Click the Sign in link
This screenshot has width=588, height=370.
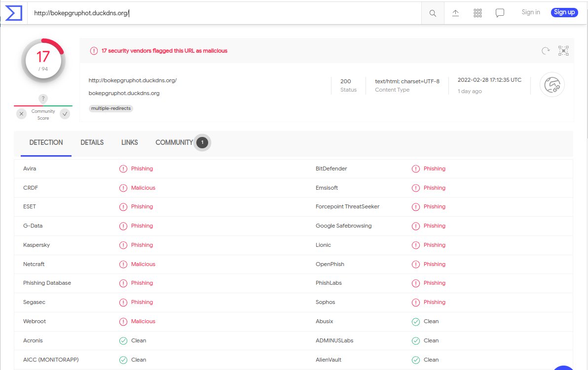531,12
